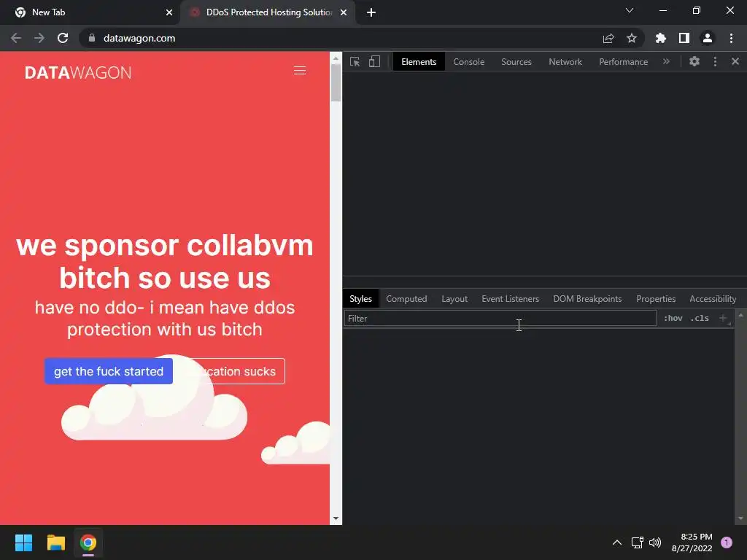Reload the datawagon.com page
747x560 pixels.
(x=63, y=38)
